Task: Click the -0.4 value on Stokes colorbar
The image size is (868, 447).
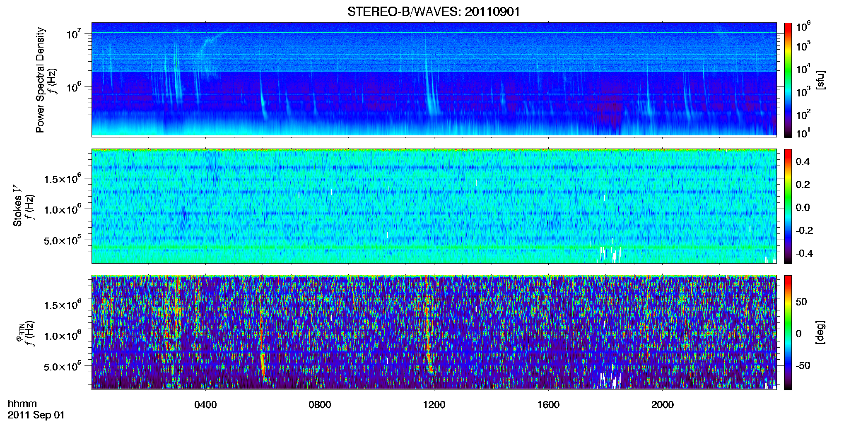Action: [804, 253]
